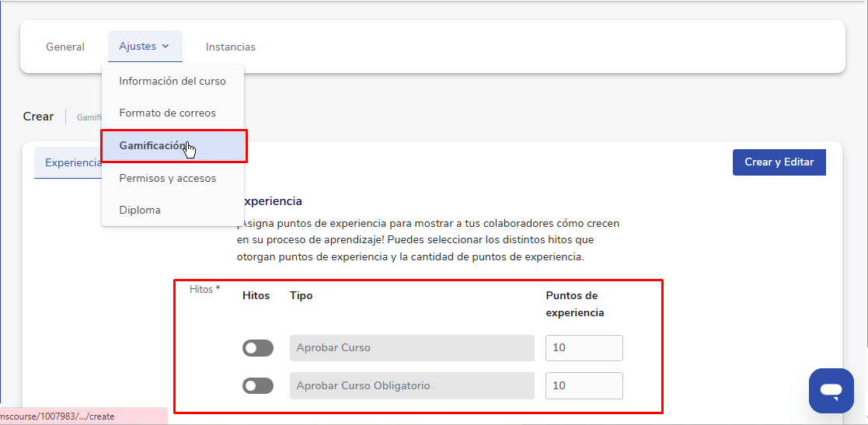Click the Aprobar Curso type field
868x425 pixels.
(412, 348)
